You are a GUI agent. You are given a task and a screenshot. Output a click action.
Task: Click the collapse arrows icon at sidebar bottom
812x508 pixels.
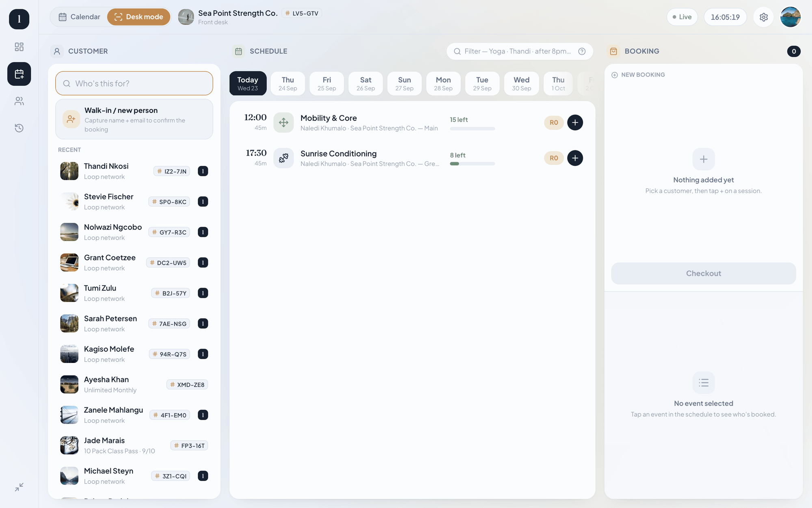click(19, 486)
